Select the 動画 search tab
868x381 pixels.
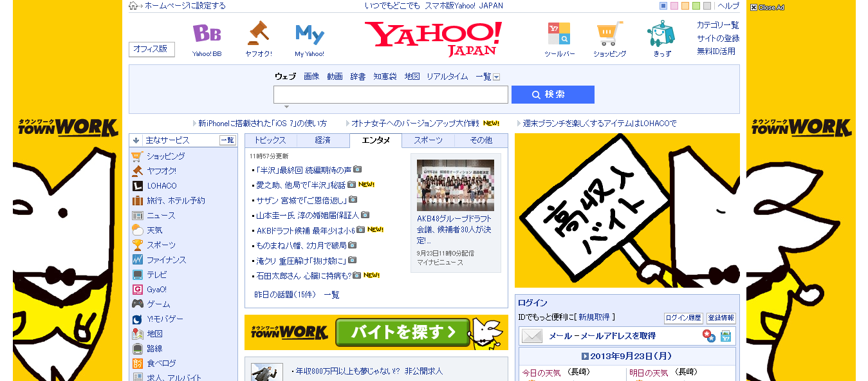tap(335, 77)
